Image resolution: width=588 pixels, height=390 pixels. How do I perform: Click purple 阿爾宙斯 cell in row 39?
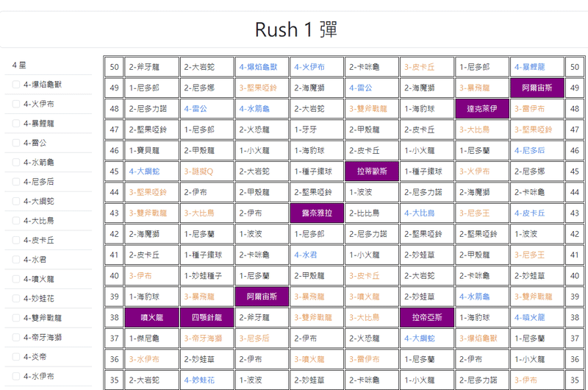(x=262, y=297)
